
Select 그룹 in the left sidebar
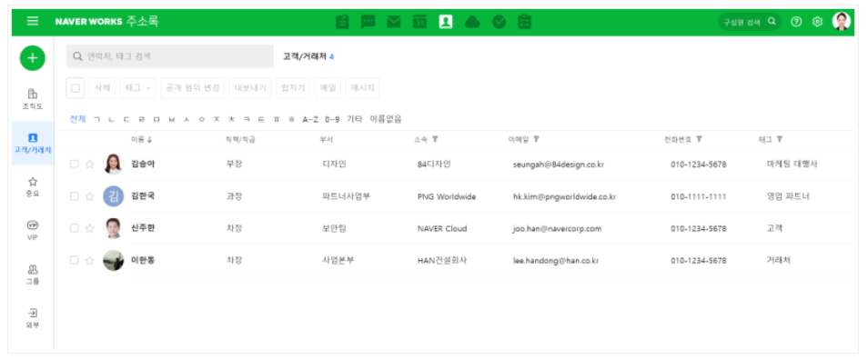pos(33,274)
